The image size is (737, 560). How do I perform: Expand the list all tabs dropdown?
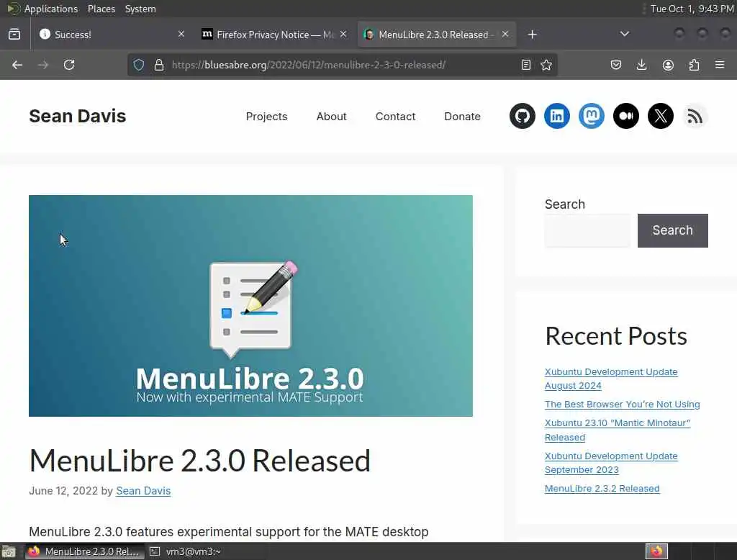tap(625, 35)
